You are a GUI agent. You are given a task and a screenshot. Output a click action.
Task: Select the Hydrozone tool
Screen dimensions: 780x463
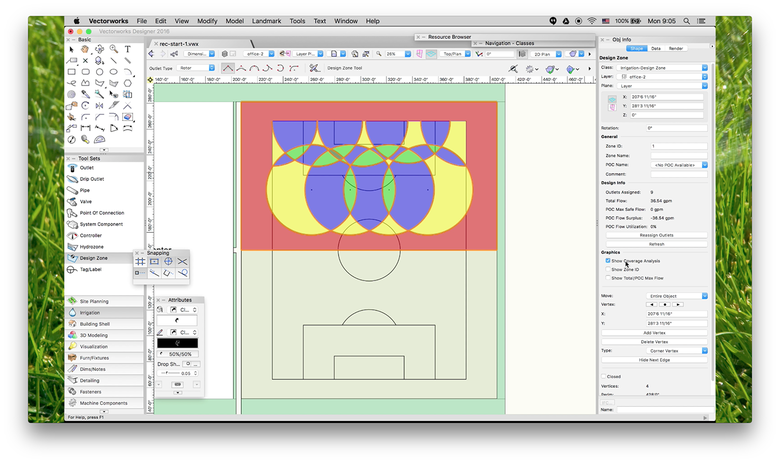(x=92, y=246)
